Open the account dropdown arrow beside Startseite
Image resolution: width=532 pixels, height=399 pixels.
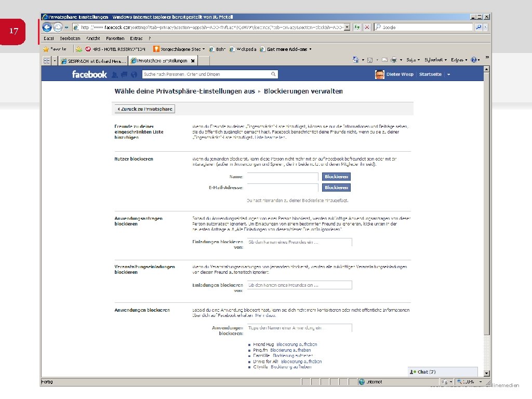point(448,74)
